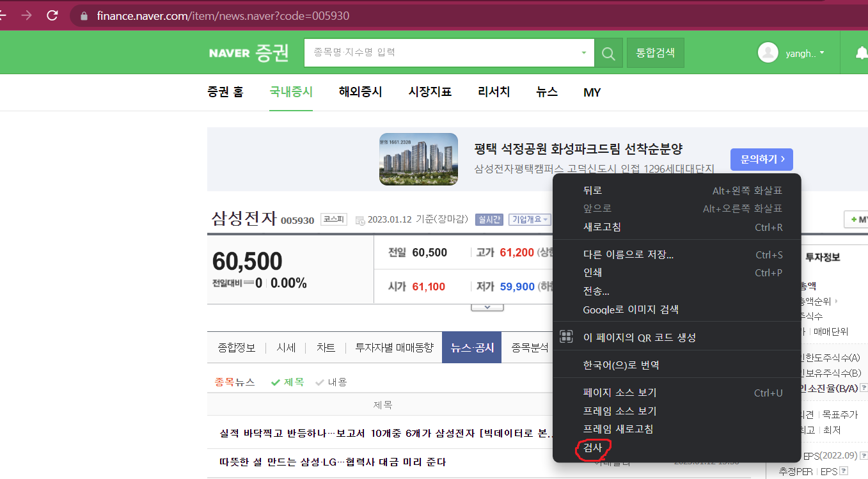The width and height of the screenshot is (868, 479).
Task: Open the stock name search dropdown arrow
Action: 583,53
